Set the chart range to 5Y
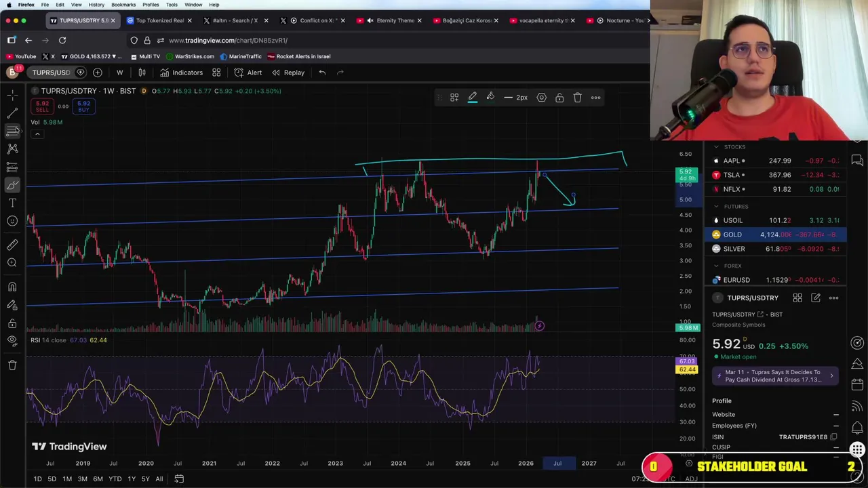 coord(145,479)
